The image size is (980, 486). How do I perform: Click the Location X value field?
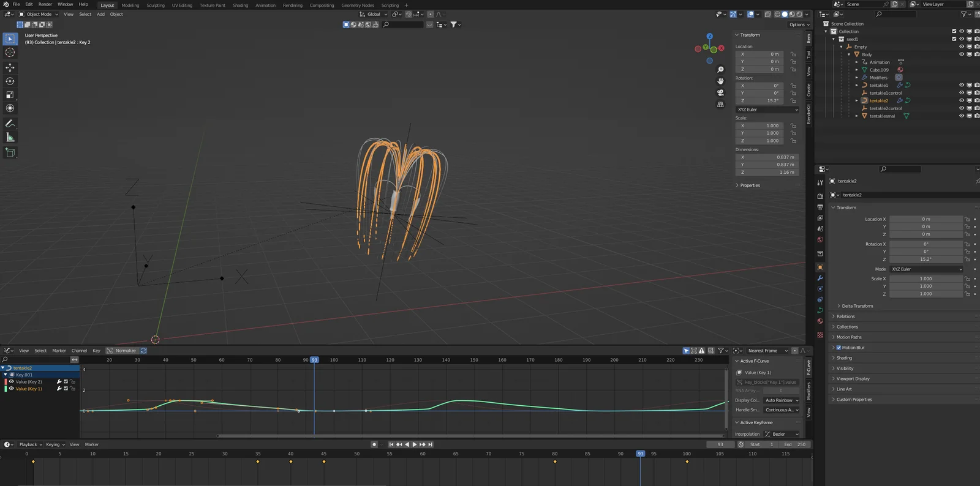pyautogui.click(x=925, y=219)
